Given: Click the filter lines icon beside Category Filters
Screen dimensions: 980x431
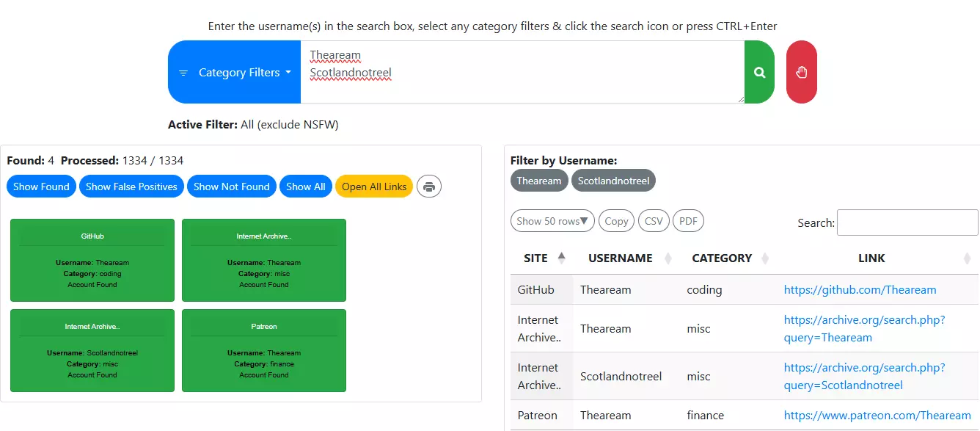Looking at the screenshot, I should click(183, 73).
